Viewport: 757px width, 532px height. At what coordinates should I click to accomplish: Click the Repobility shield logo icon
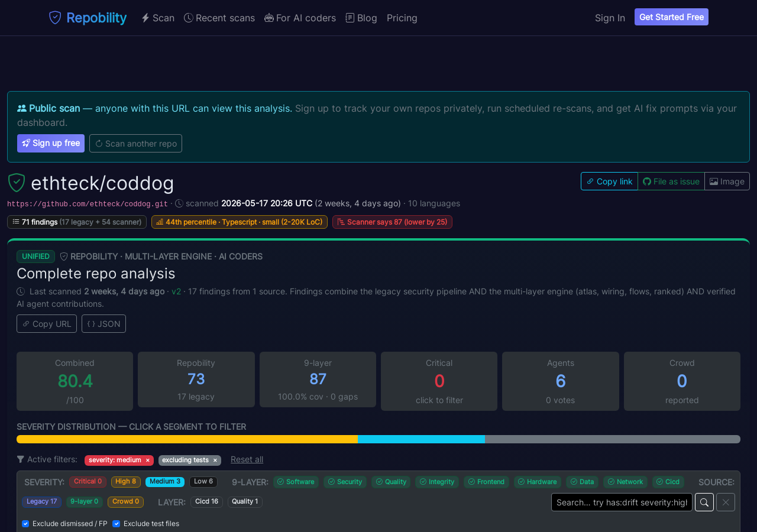(55, 18)
